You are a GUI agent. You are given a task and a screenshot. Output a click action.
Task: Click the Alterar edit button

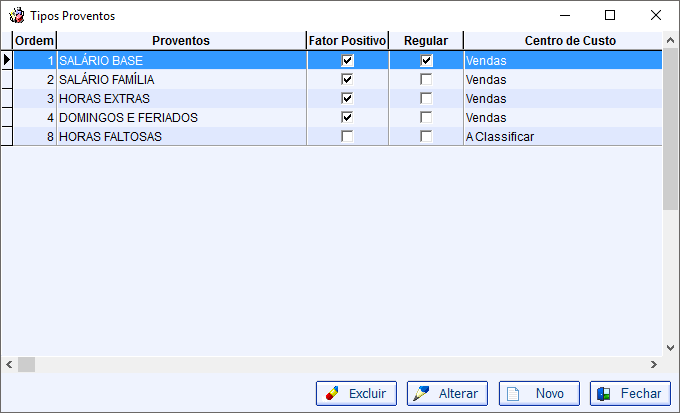point(447,393)
